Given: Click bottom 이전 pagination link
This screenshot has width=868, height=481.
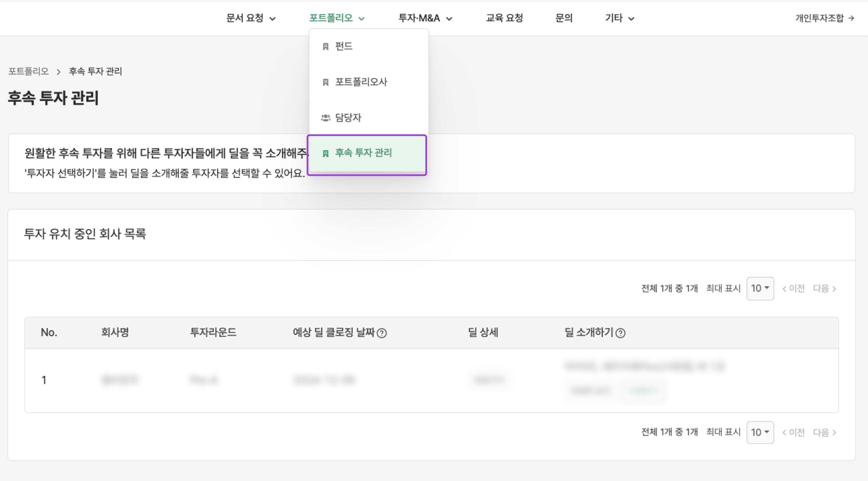Looking at the screenshot, I should click(793, 432).
